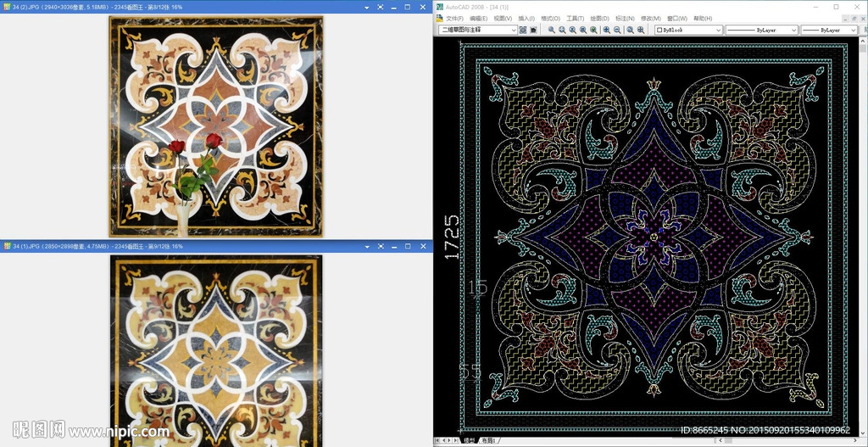Select the 15 dimension text in drawing
The width and height of the screenshot is (868, 447).
click(x=478, y=288)
